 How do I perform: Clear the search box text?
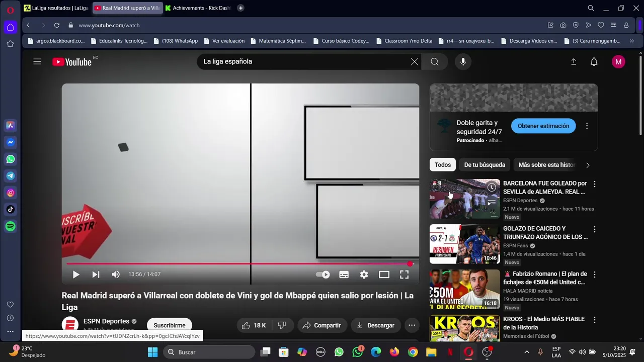(414, 62)
